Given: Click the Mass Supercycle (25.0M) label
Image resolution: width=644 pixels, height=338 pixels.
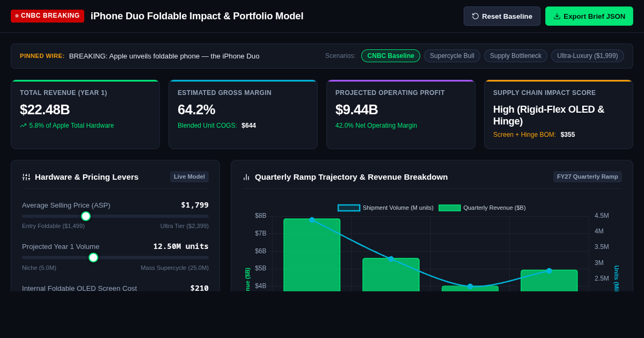Looking at the screenshot, I should coord(174,268).
